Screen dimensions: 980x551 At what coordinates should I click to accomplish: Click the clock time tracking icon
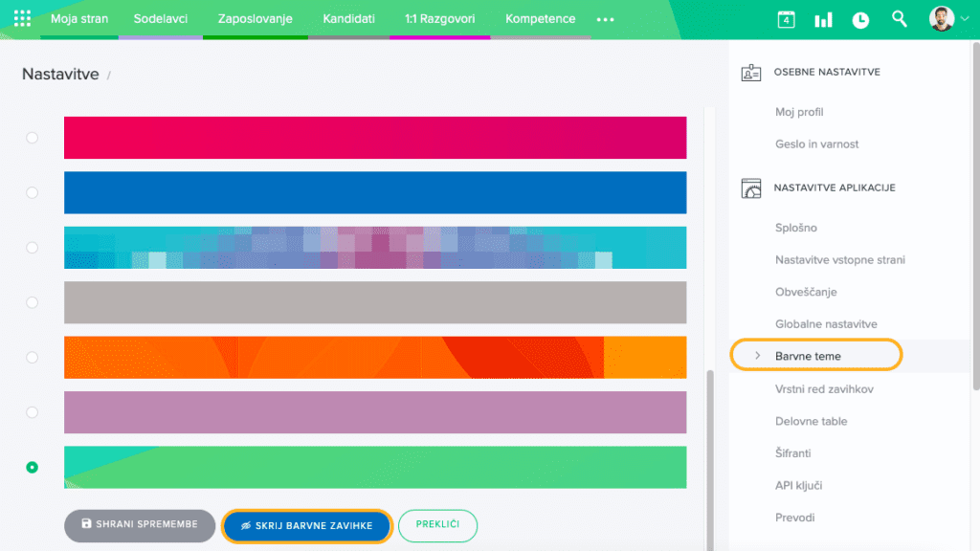click(860, 19)
